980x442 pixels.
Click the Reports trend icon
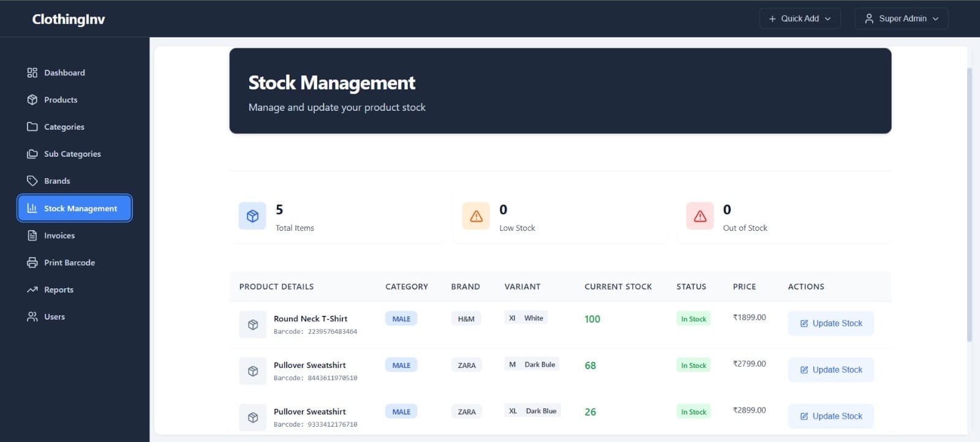32,290
